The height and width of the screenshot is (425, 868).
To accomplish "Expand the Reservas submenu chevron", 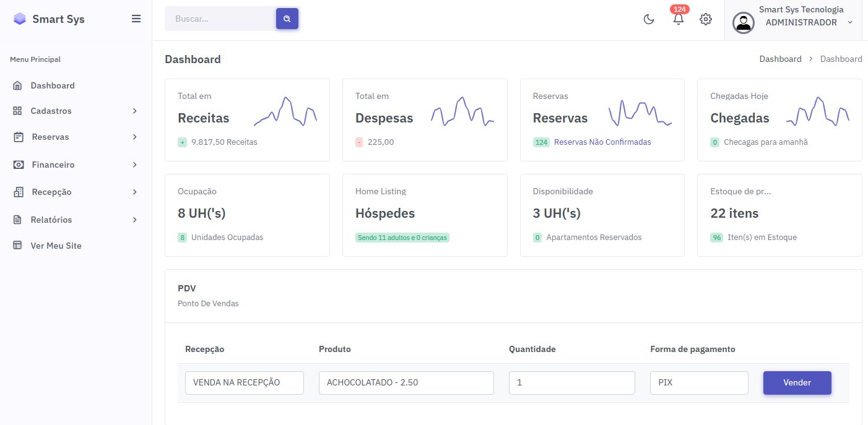I will [134, 137].
